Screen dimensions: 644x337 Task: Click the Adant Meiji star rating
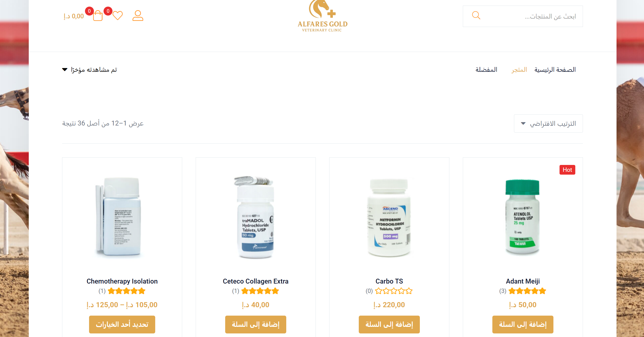click(x=527, y=291)
